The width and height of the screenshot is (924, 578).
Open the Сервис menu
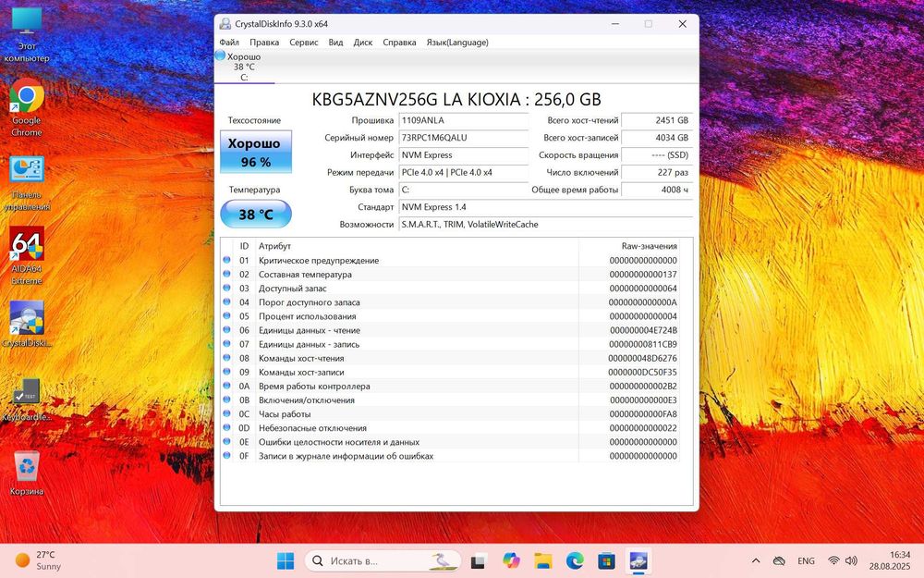[303, 43]
